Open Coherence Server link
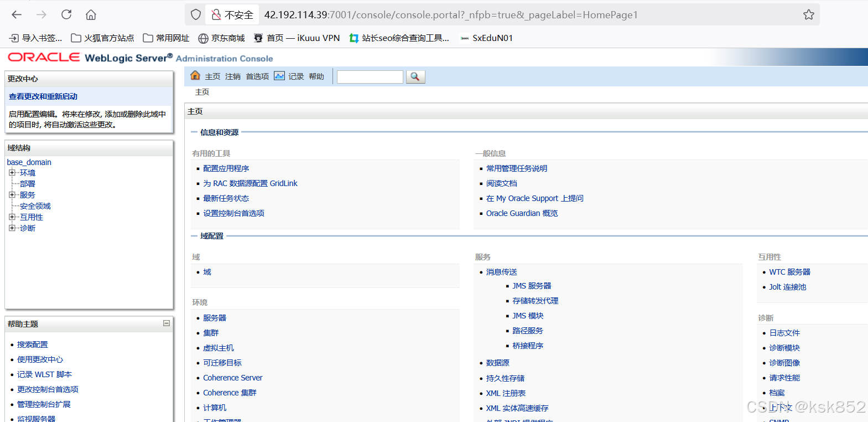The width and height of the screenshot is (868, 422). point(233,378)
